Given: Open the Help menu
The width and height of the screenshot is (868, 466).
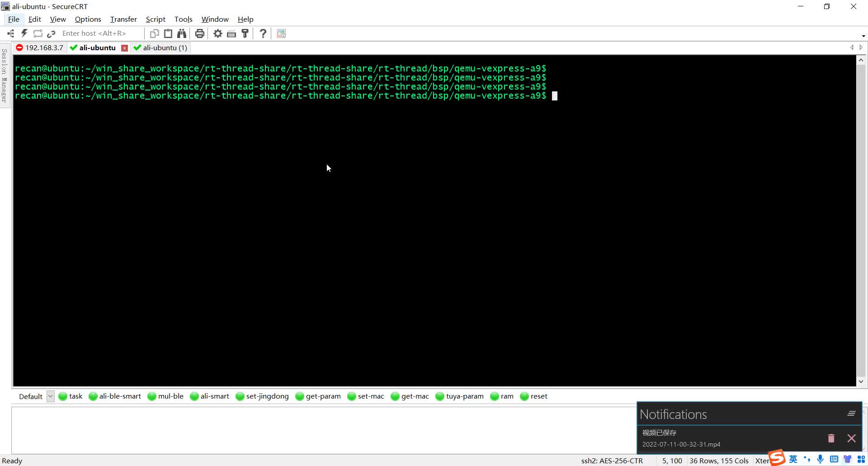Looking at the screenshot, I should (245, 19).
